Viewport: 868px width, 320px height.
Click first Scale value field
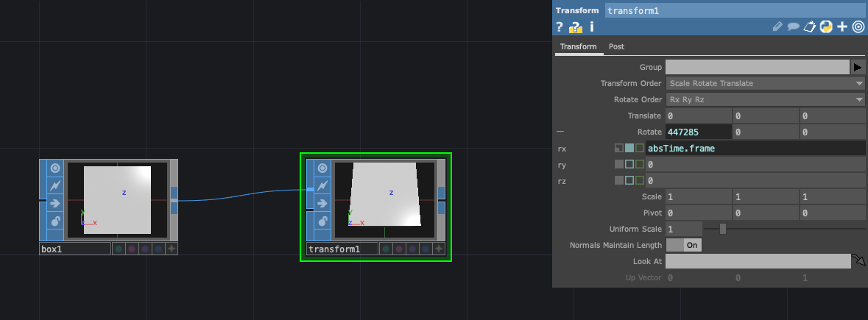[x=699, y=196]
